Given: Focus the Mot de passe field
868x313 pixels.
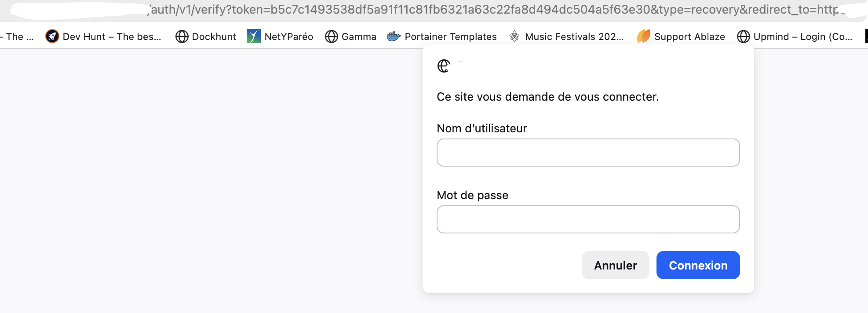Looking at the screenshot, I should point(588,219).
